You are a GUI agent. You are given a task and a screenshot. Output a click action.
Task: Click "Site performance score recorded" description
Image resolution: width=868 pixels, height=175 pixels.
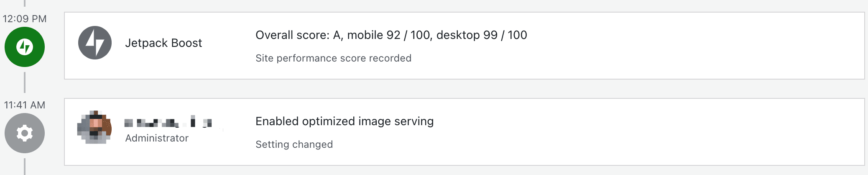click(x=333, y=58)
